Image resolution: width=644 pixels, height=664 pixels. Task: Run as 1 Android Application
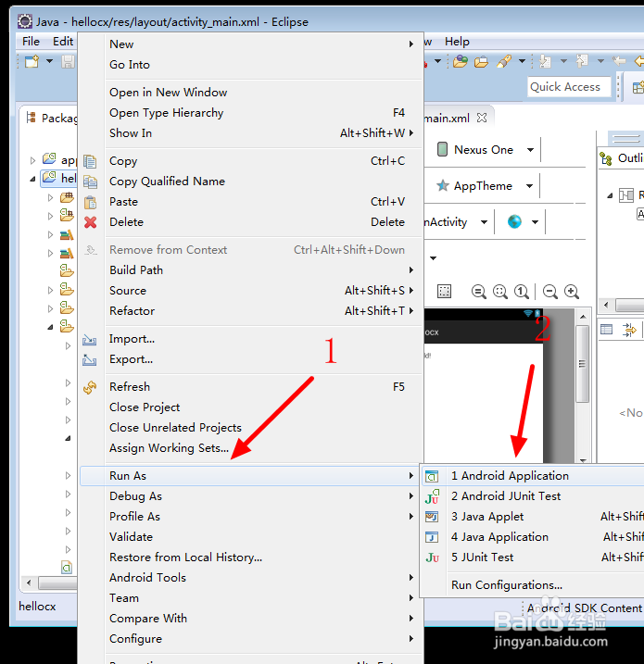(x=533, y=476)
